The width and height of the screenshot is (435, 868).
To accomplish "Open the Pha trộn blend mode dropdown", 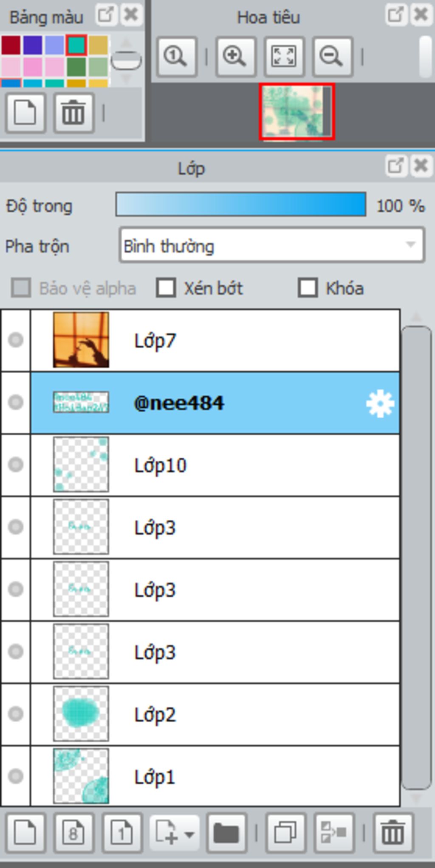I will coord(272,245).
